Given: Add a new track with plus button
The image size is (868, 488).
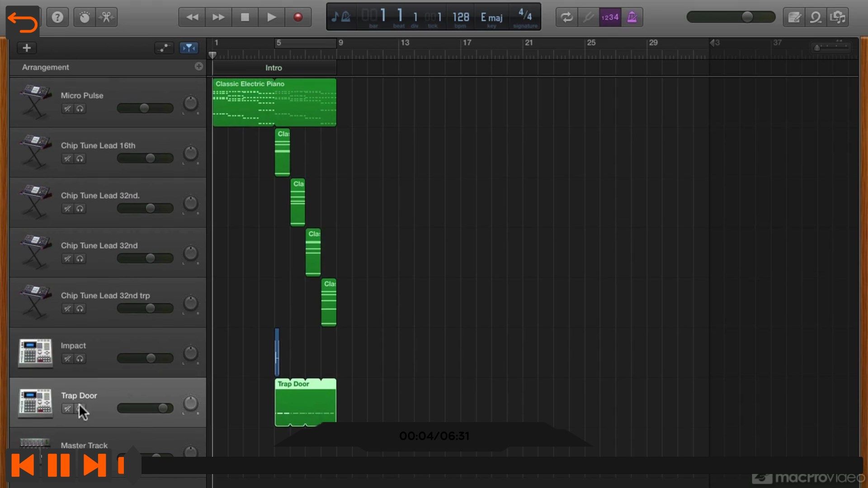Looking at the screenshot, I should coord(27,48).
